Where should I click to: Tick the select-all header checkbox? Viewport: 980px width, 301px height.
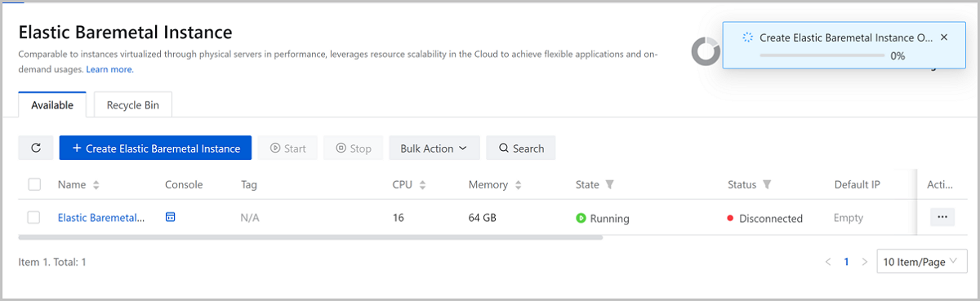pos(34,184)
